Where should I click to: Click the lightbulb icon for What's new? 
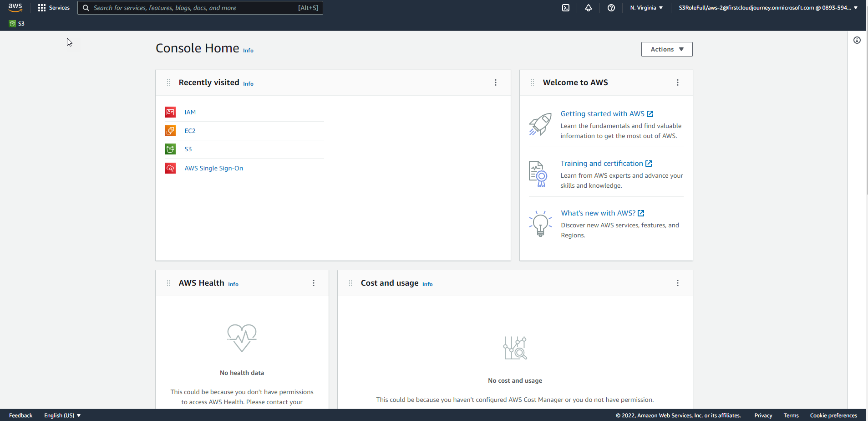pos(540,223)
